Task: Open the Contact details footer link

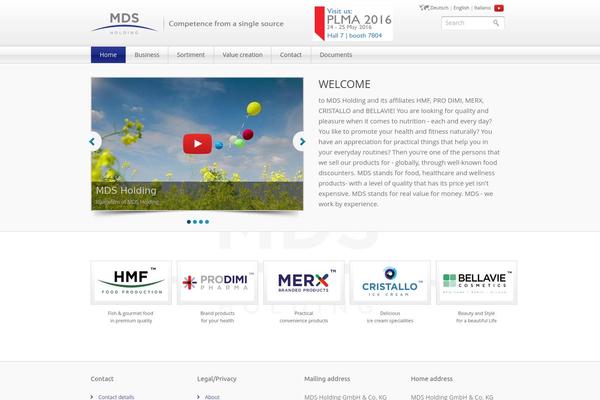Action: (x=116, y=397)
